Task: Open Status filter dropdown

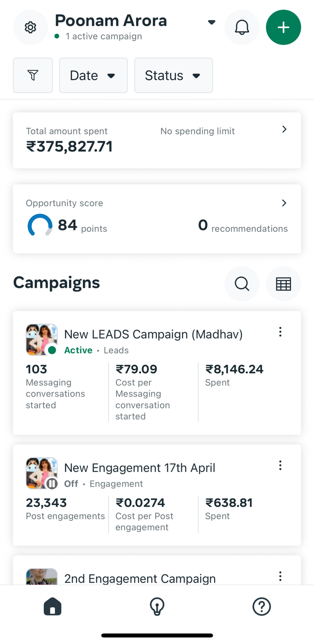Action: [173, 75]
